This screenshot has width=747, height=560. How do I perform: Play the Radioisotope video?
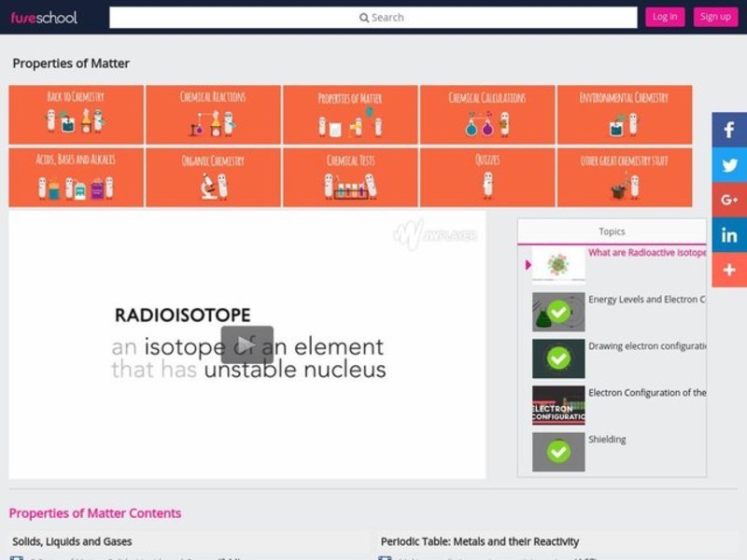click(247, 344)
